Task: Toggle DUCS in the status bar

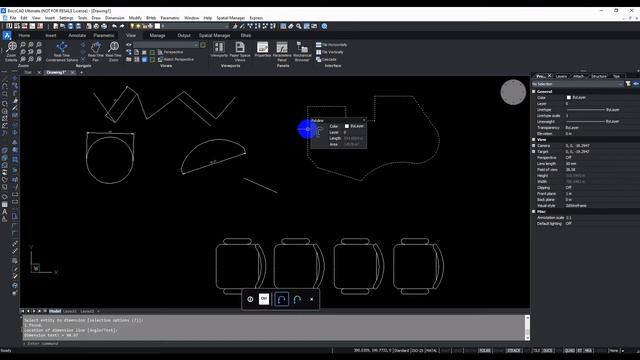Action: tap(547, 350)
